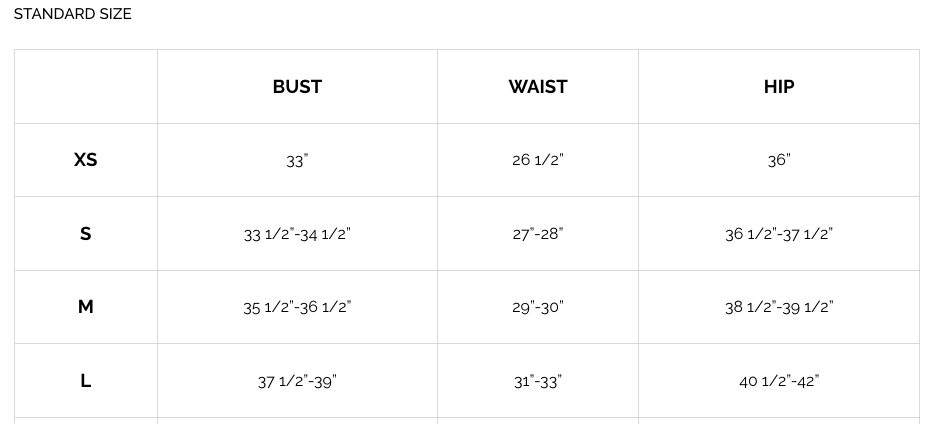This screenshot has height=424, width=934.
Task: Click M hip cell 38 1/2"-39 1/2"
Action: (x=779, y=307)
